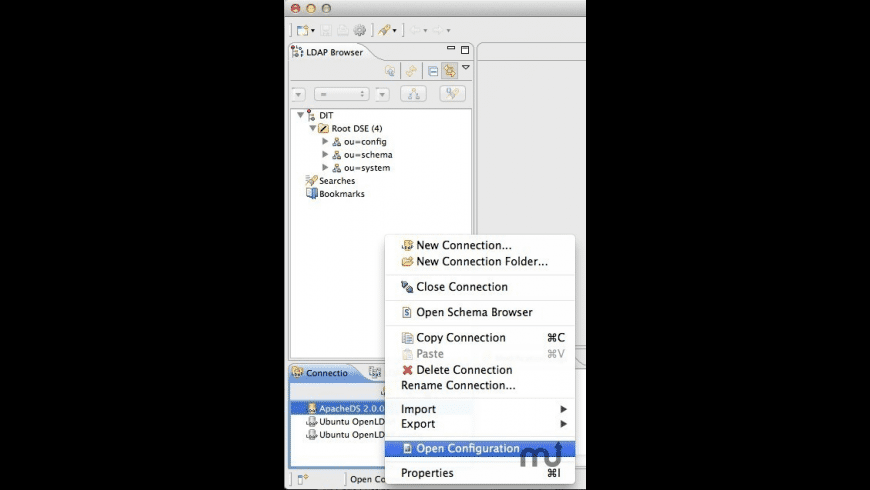The image size is (870, 490).
Task: Maximize the LDAP Browser view
Action: click(465, 50)
